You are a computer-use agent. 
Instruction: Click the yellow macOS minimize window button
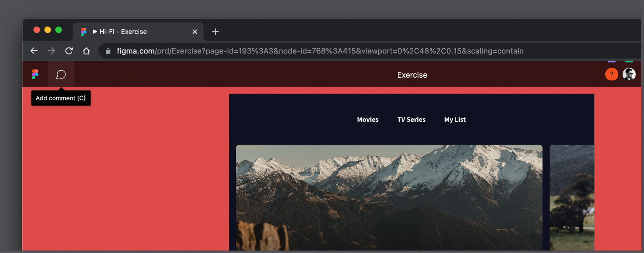tap(48, 30)
